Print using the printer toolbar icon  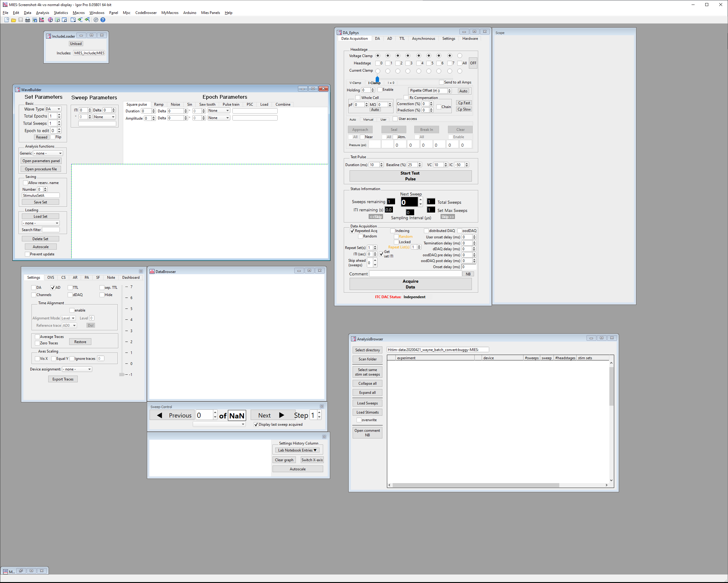(x=28, y=20)
